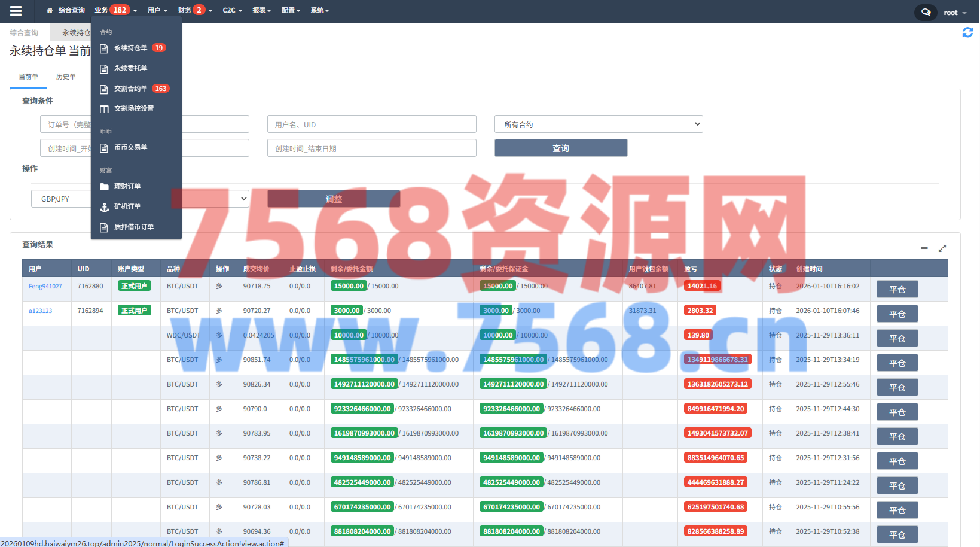980x547 pixels.
Task: Open the root user dropdown
Action: pyautogui.click(x=955, y=13)
